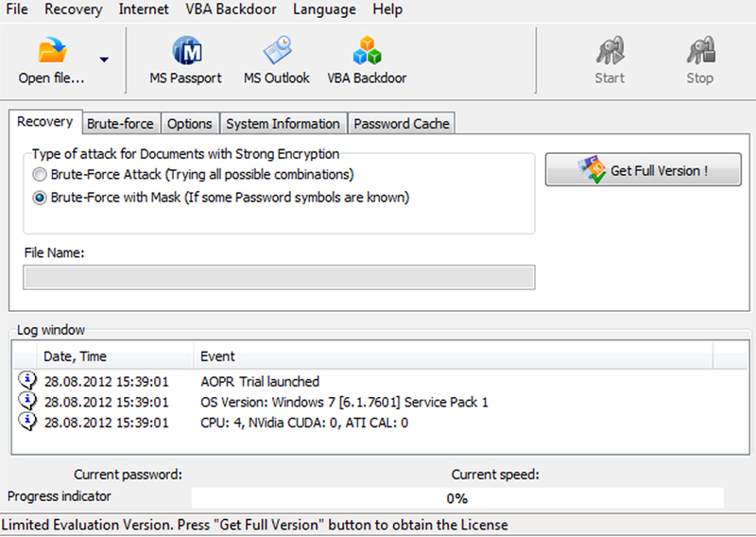756x537 pixels.
Task: Select the 'CPU: 4, NVidia CUDA: 0' log entry
Action: click(304, 423)
